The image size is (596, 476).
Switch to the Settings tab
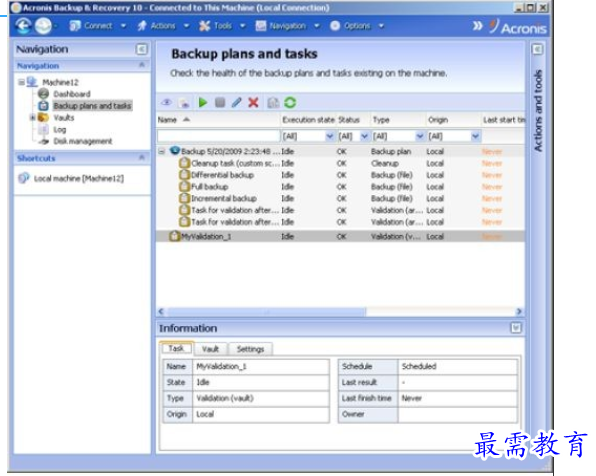click(x=250, y=349)
